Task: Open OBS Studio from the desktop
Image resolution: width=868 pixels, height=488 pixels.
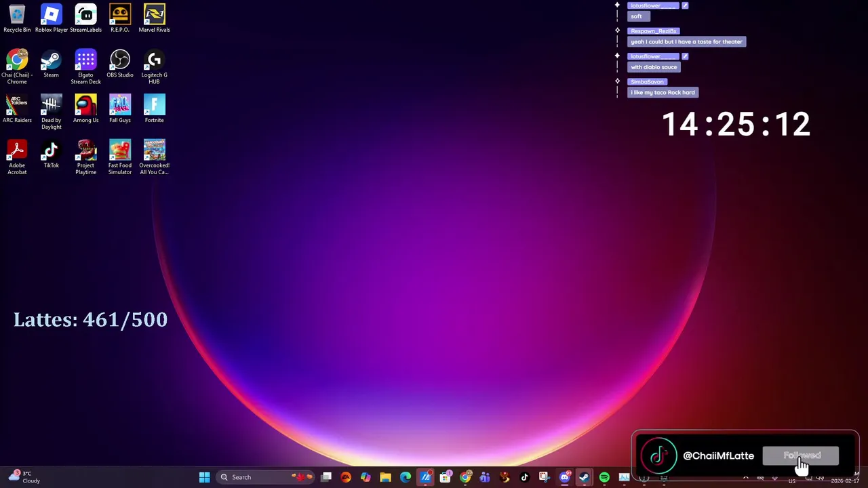Action: click(x=120, y=64)
